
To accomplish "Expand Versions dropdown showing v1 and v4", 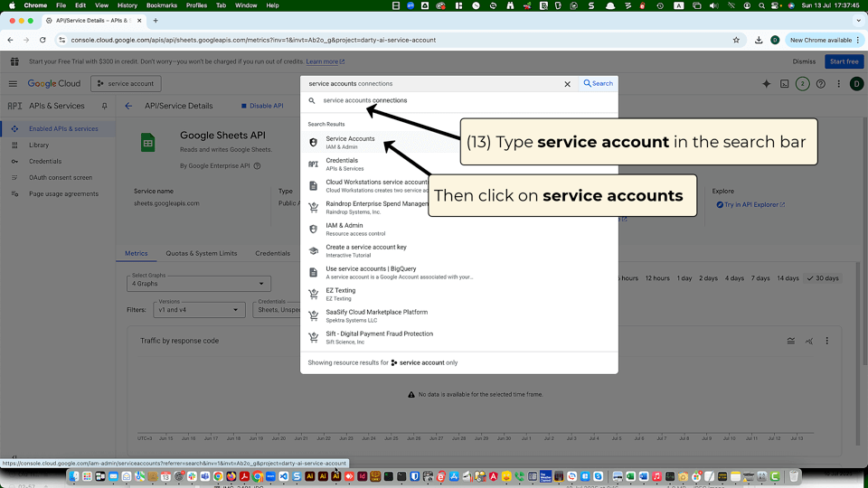I will tap(199, 310).
